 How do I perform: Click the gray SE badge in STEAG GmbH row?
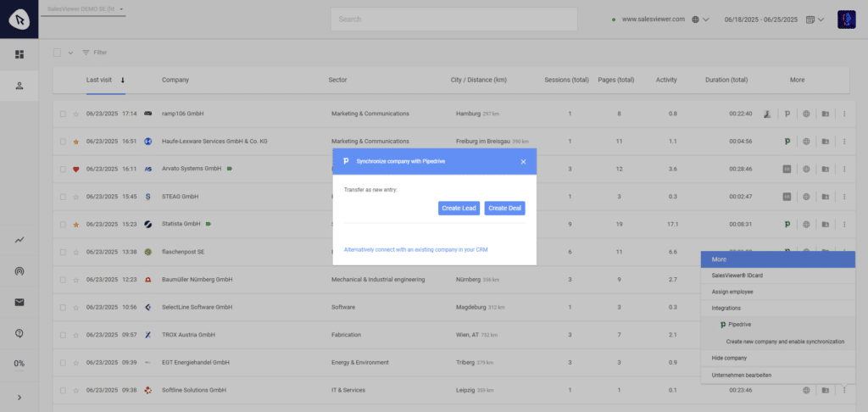787,197
